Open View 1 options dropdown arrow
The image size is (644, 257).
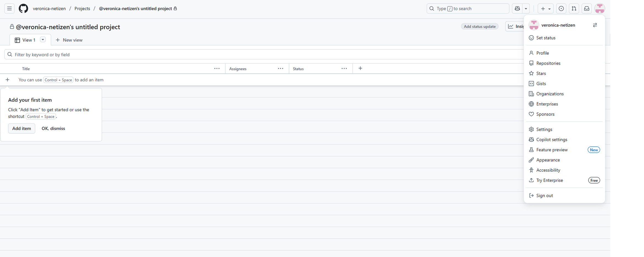43,40
